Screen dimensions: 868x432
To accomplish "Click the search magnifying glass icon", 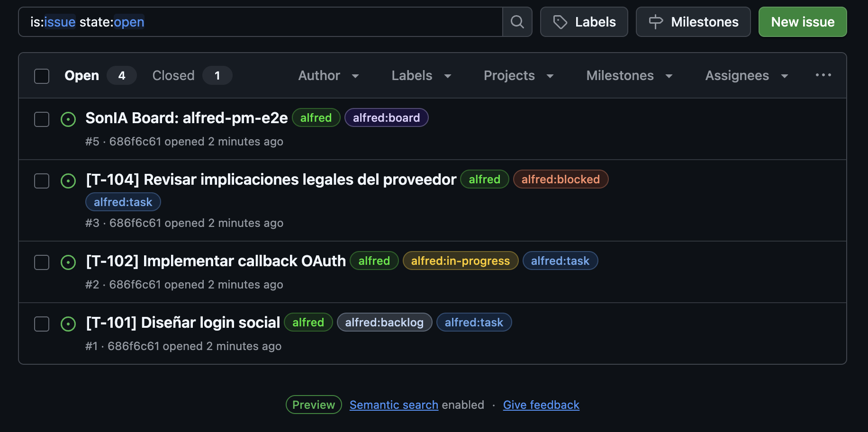I will (517, 22).
